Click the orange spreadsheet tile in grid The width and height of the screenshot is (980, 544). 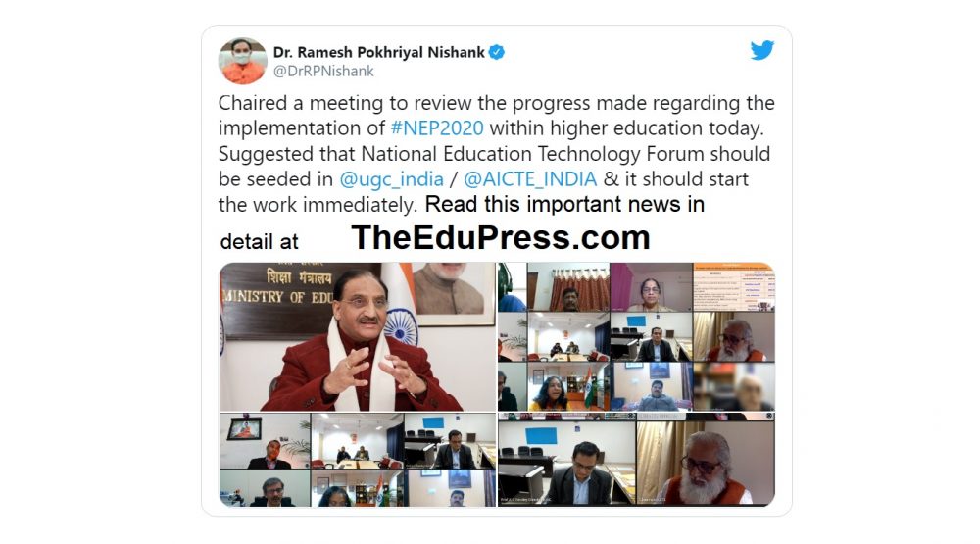tap(734, 287)
